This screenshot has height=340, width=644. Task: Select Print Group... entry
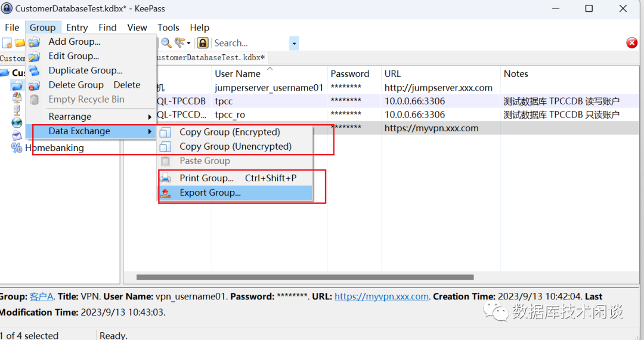(x=236, y=178)
